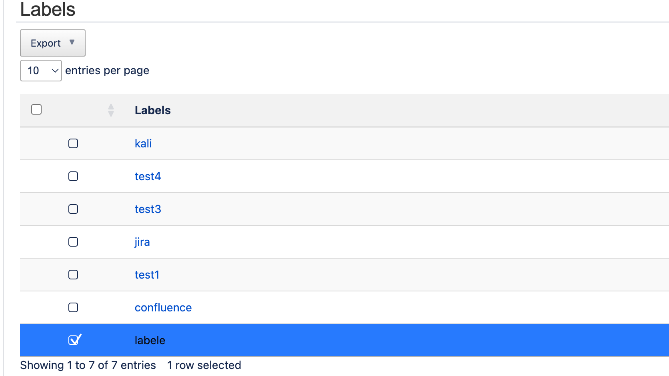Select the confluence row checkbox
This screenshot has height=376, width=669.
coord(73,307)
